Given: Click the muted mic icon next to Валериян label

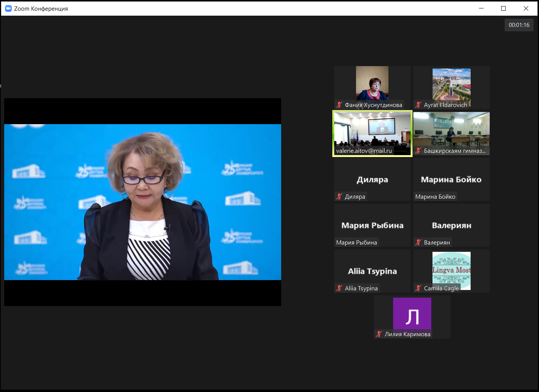Looking at the screenshot, I should click(x=418, y=242).
